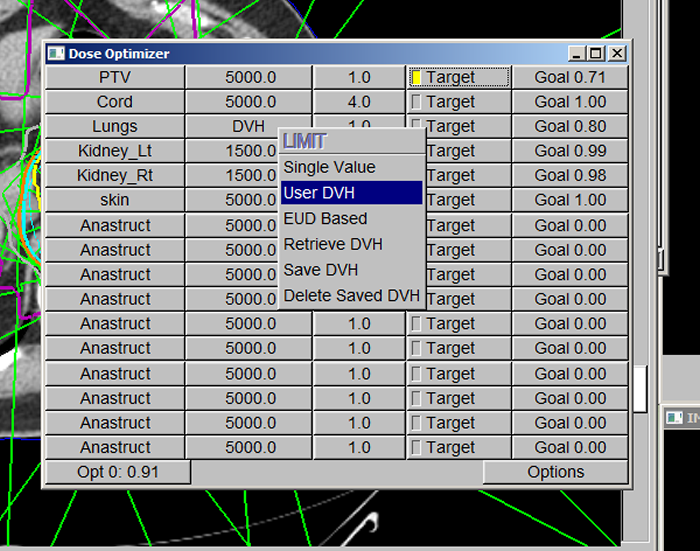Image resolution: width=700 pixels, height=551 pixels.
Task: Minimize the Dose Optimizer window
Action: (x=577, y=53)
